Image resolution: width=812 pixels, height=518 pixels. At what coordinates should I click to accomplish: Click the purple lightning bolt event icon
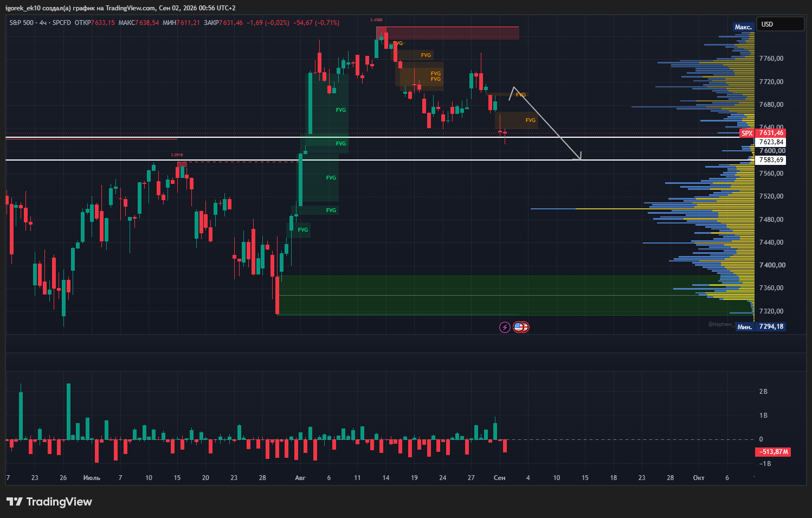(x=505, y=327)
